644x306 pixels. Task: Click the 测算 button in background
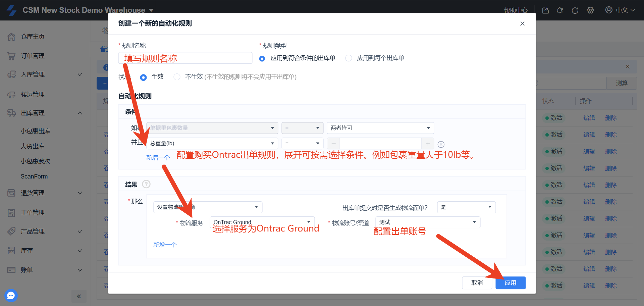point(622,83)
